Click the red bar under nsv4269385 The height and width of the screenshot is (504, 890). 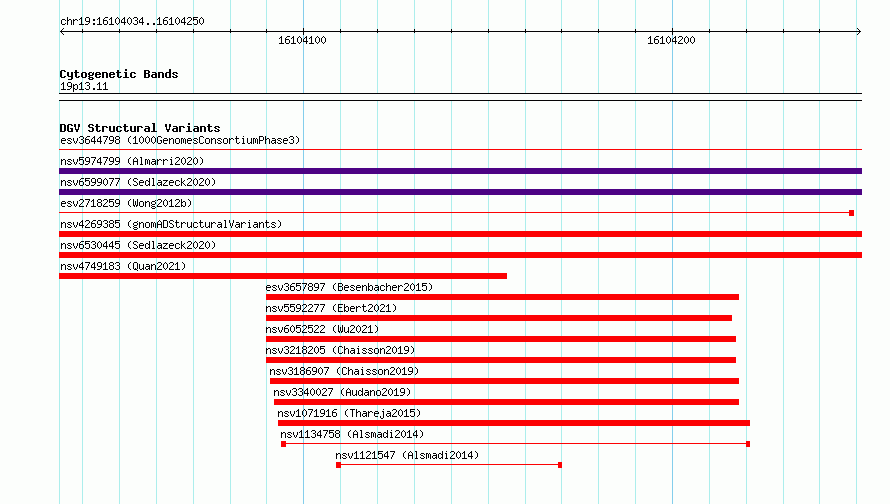click(460, 234)
